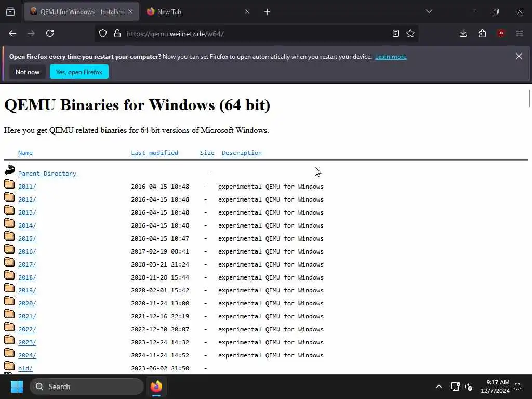Screen dimensions: 532x399
Task: Close the QEMU for Windows tab
Action: click(x=130, y=11)
